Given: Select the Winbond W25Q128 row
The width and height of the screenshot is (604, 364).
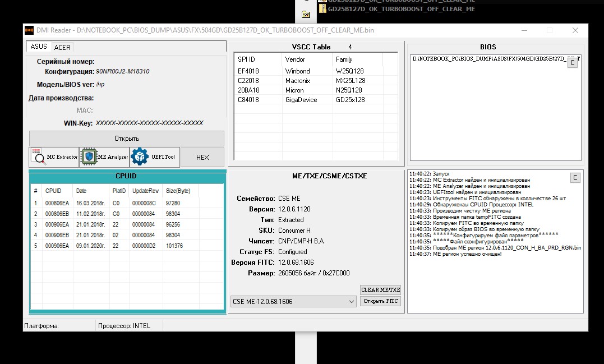Looking at the screenshot, I should pos(316,71).
